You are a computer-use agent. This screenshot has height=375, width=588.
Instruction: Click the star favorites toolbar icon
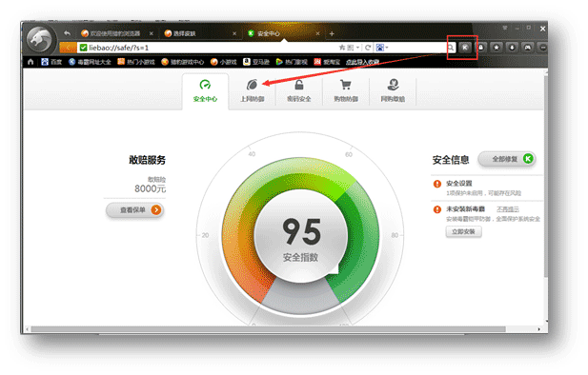497,48
